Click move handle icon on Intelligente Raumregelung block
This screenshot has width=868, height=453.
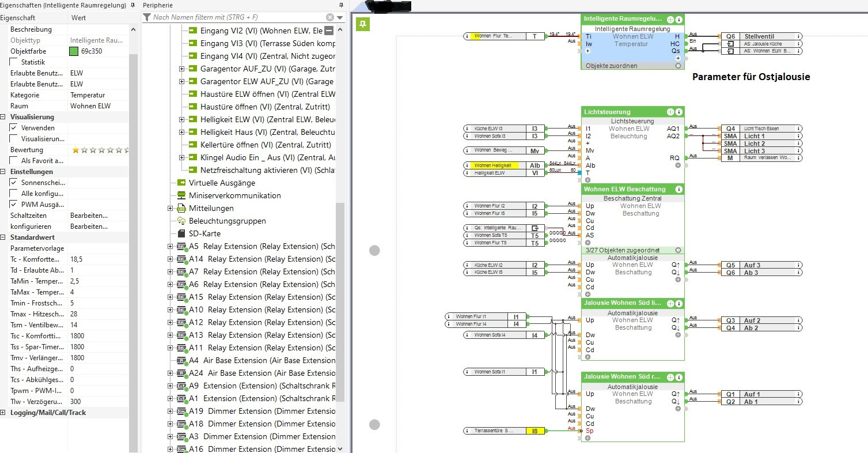click(670, 19)
